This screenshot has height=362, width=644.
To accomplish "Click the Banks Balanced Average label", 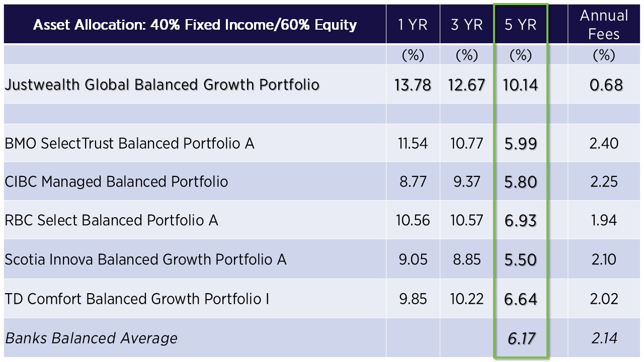I will click(x=91, y=338).
